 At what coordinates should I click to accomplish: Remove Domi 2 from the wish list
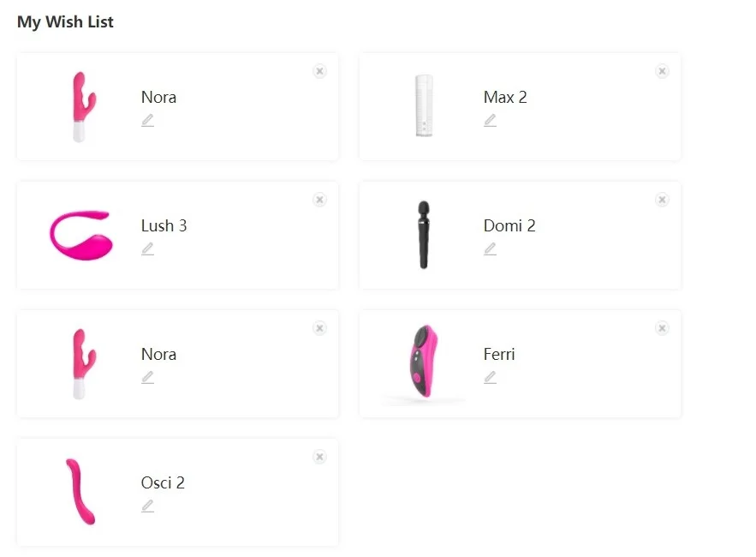[662, 200]
